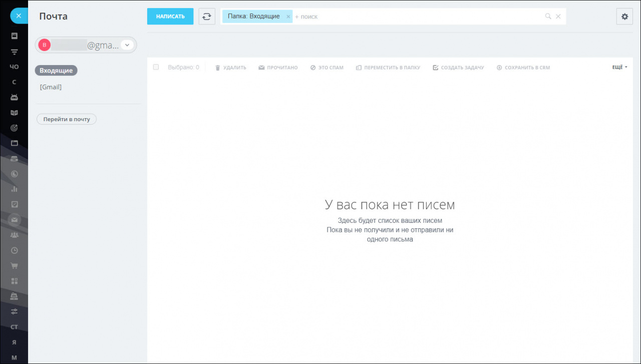This screenshot has width=641, height=364.
Task: Select the Входящие folder
Action: [56, 71]
